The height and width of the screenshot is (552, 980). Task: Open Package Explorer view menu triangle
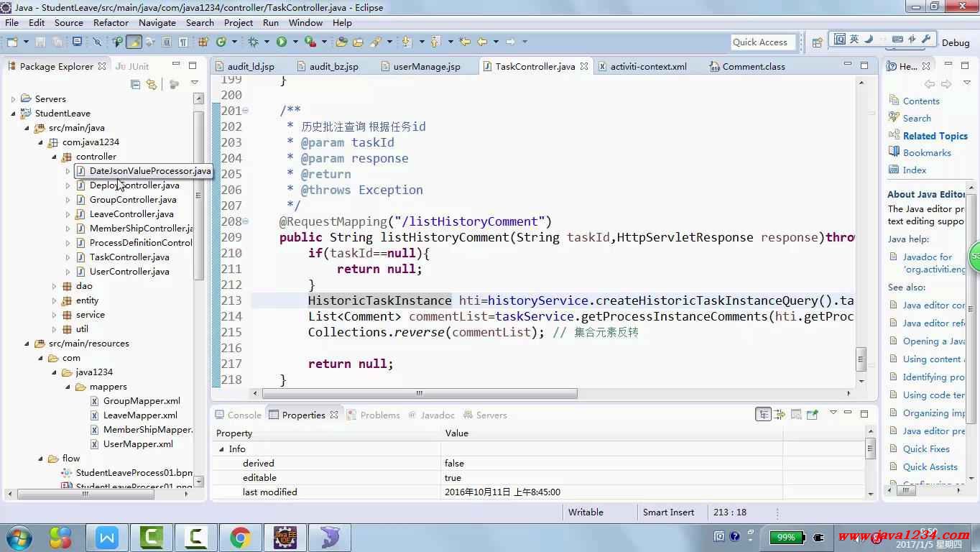tap(194, 83)
